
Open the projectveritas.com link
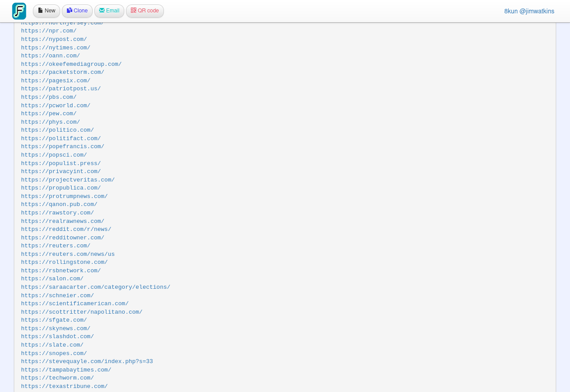(x=68, y=180)
